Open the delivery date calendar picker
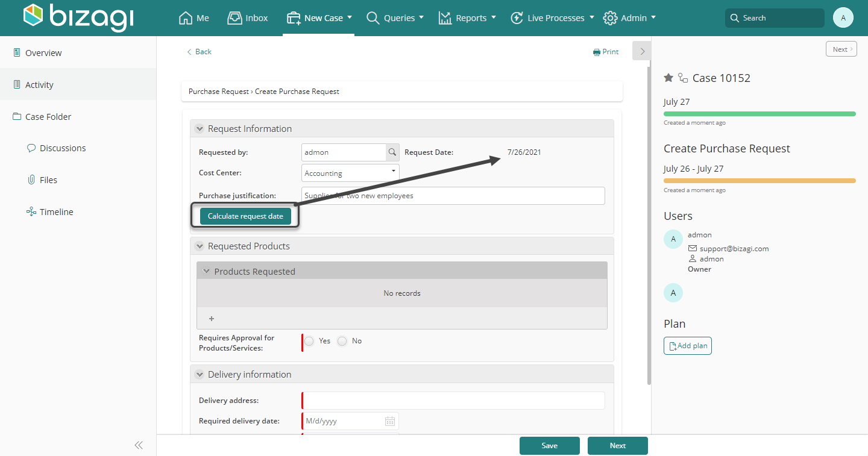Viewport: 868px width, 456px height. pos(390,421)
